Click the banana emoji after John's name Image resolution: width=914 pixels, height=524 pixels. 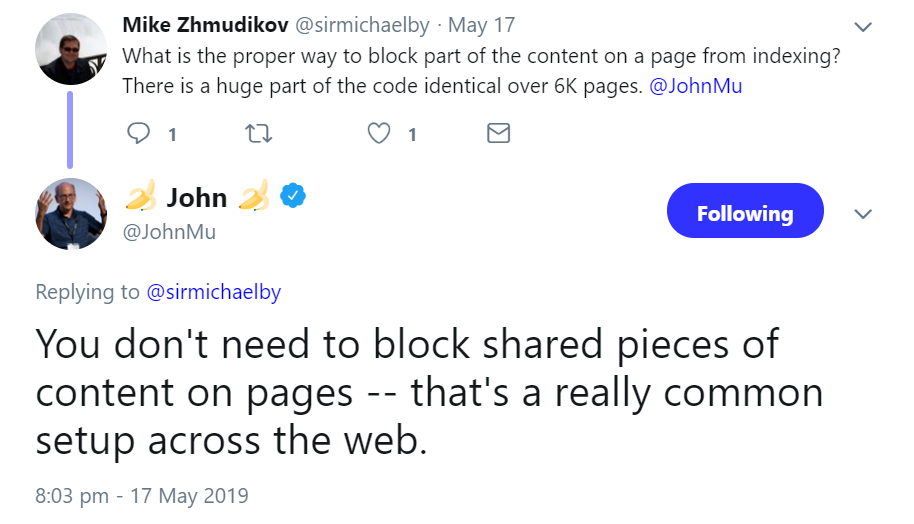pyautogui.click(x=254, y=197)
